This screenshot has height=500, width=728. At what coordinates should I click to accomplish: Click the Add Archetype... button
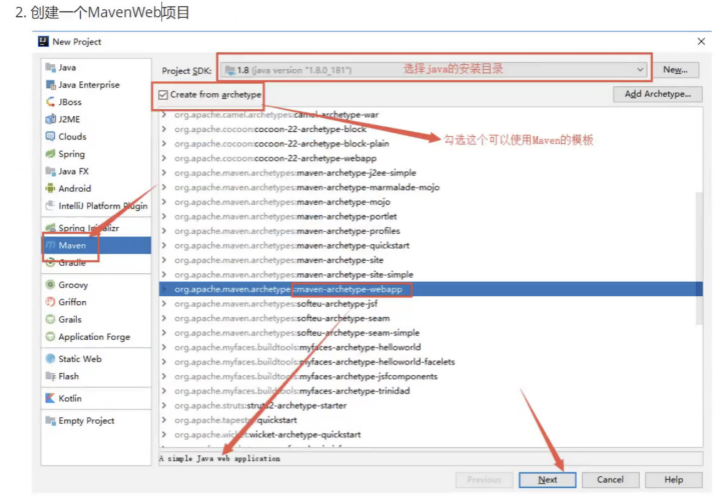657,94
